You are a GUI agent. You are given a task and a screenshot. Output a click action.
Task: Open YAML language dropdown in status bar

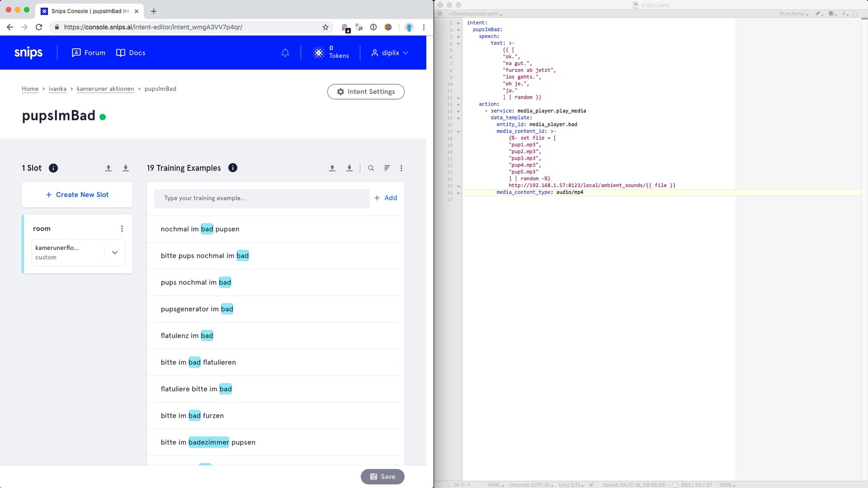(496, 485)
